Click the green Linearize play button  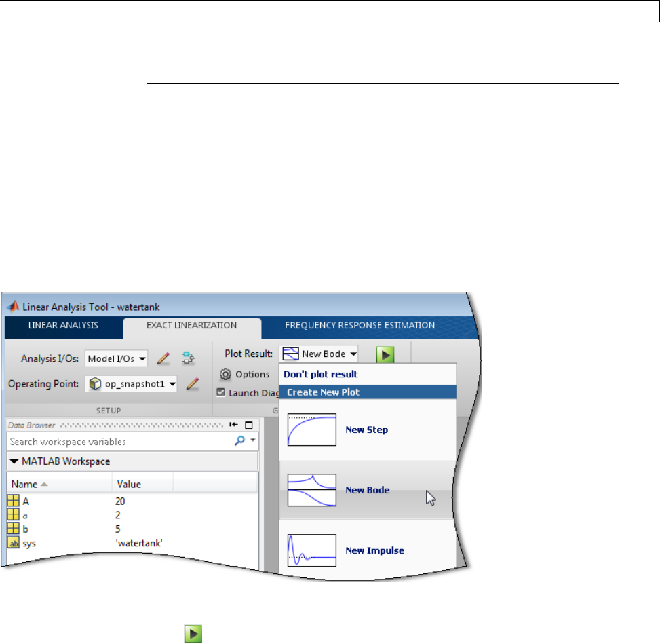(385, 355)
